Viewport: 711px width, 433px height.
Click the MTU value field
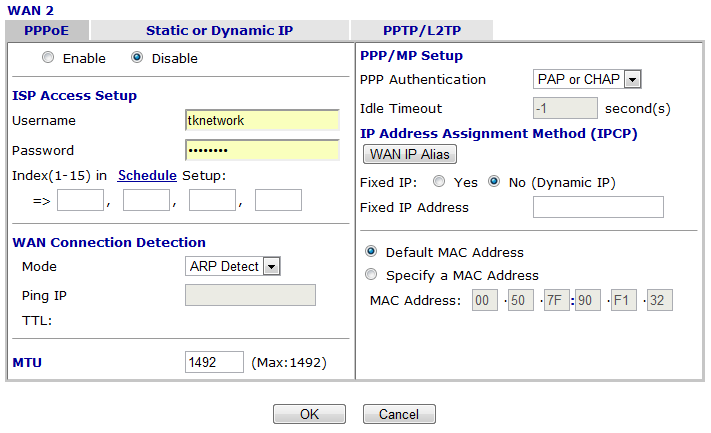214,361
